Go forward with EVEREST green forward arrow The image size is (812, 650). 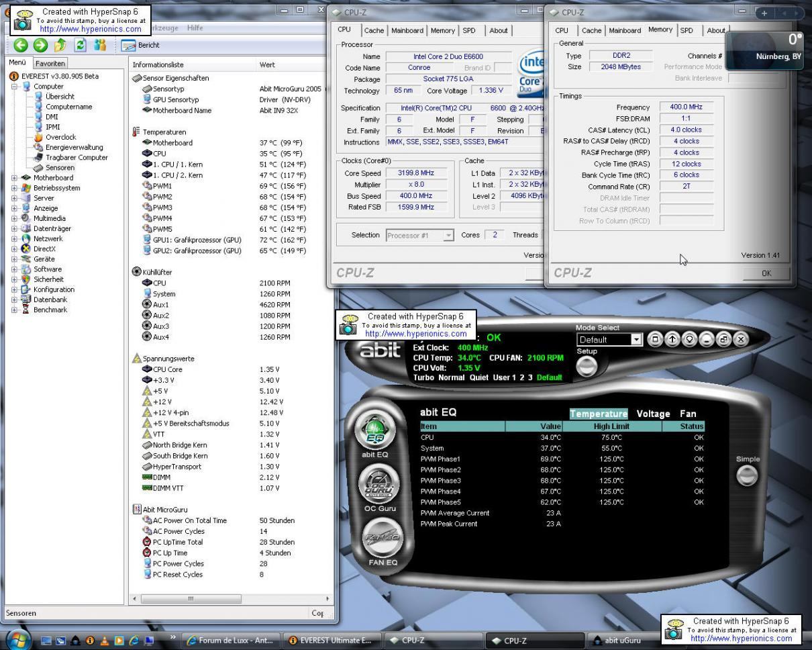point(42,46)
